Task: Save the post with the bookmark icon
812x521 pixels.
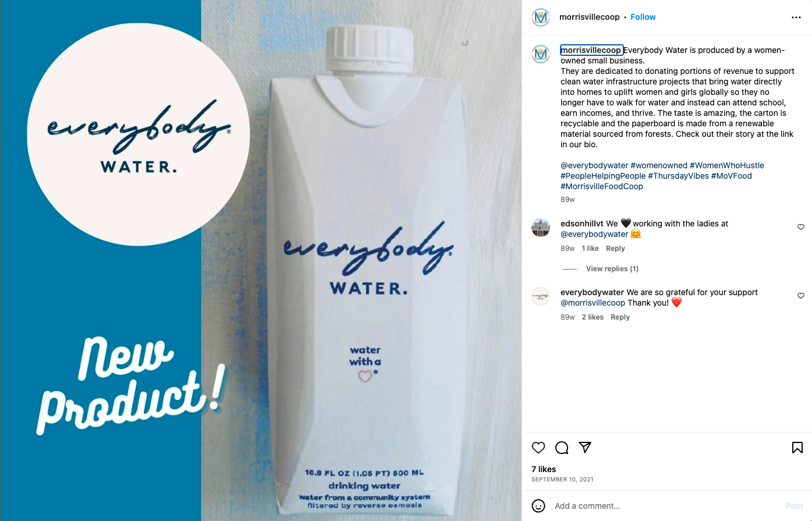Action: pyautogui.click(x=797, y=448)
